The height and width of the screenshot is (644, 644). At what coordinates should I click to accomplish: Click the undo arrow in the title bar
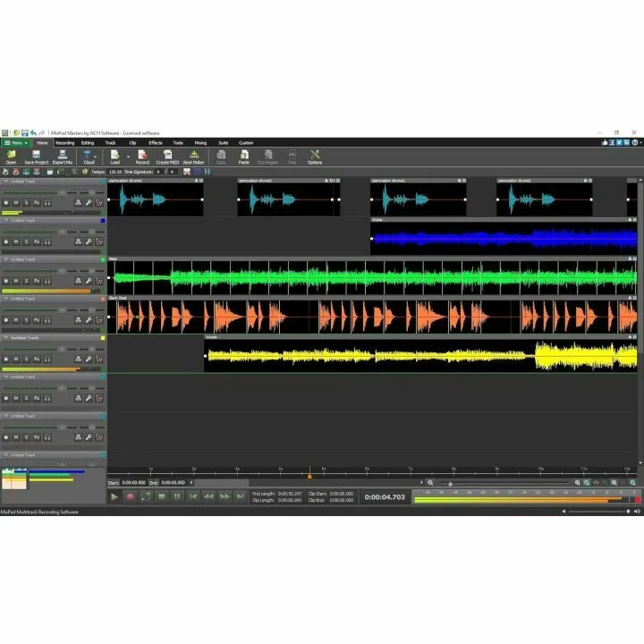pyautogui.click(x=33, y=133)
